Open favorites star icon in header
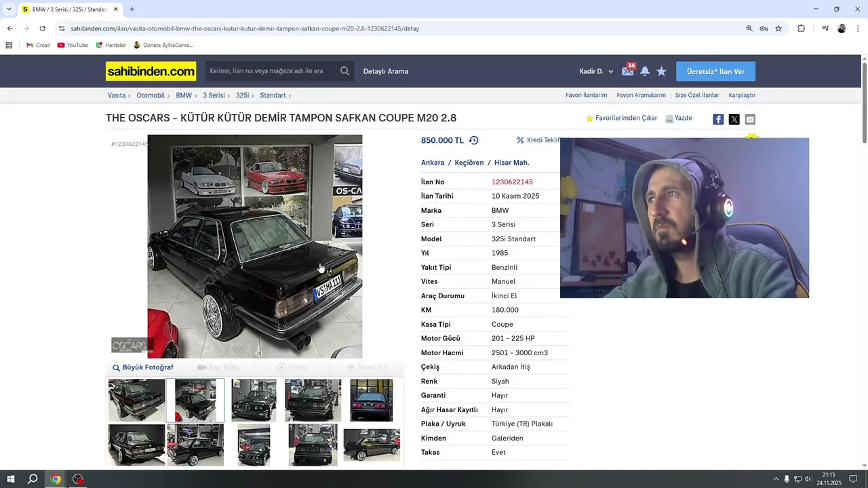The width and height of the screenshot is (868, 488). 661,71
